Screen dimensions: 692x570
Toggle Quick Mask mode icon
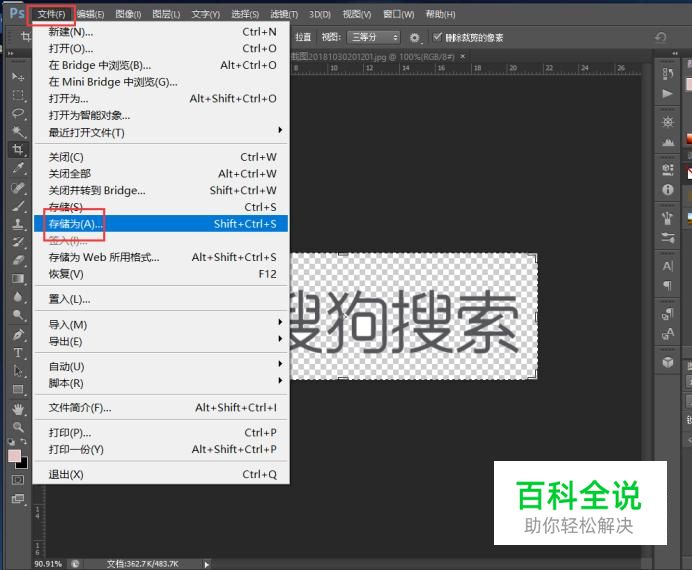pyautogui.click(x=18, y=480)
